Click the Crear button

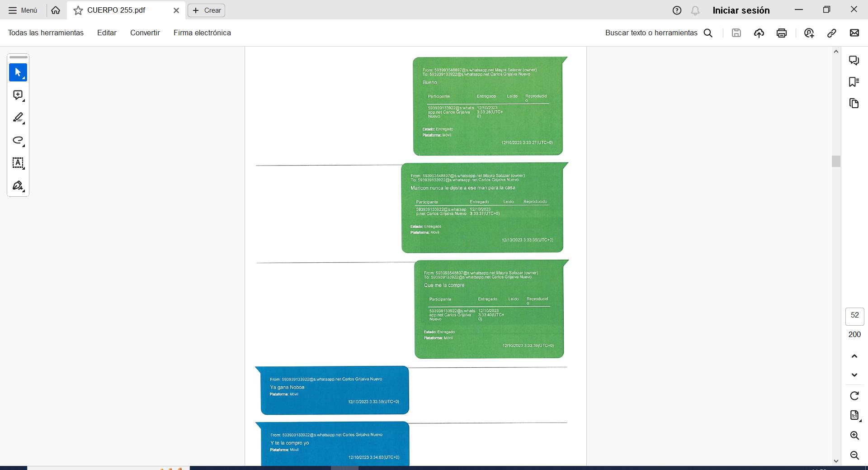(207, 10)
